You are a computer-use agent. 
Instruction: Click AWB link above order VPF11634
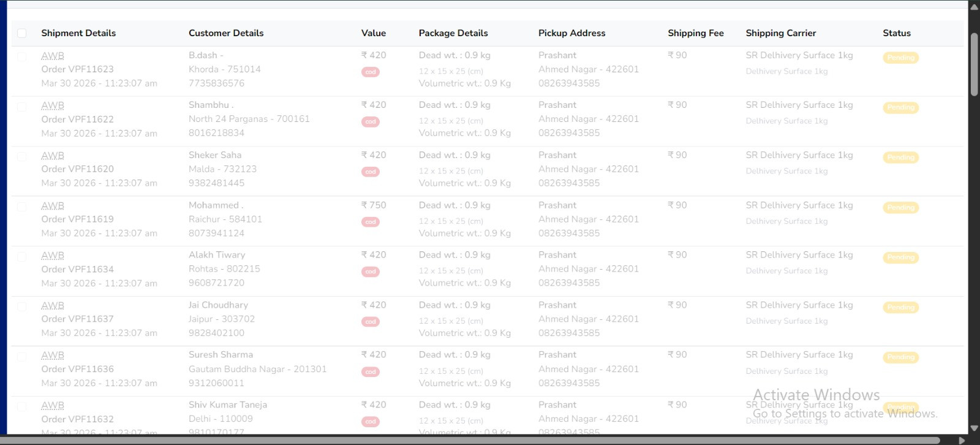[x=53, y=256]
